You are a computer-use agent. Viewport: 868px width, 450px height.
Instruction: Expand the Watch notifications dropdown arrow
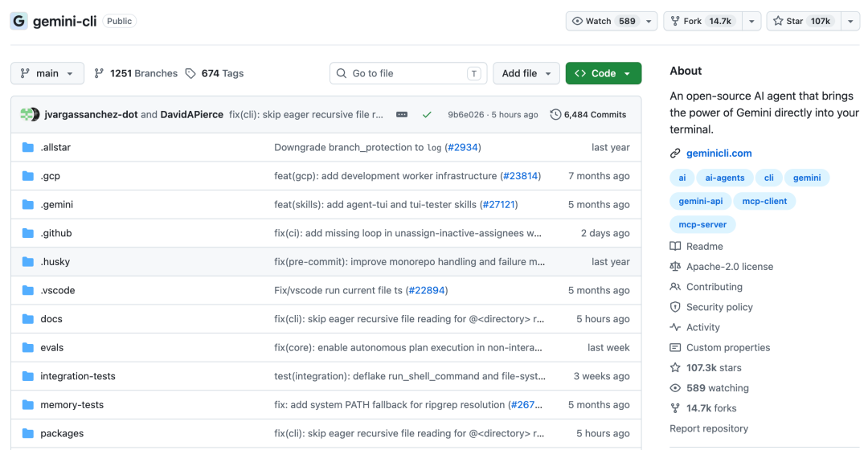(x=649, y=21)
